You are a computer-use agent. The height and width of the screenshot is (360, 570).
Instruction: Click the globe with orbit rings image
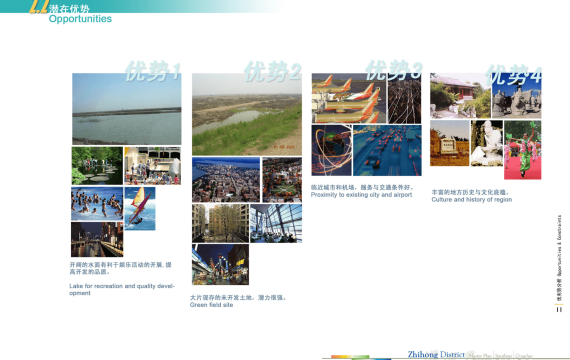[332, 150]
